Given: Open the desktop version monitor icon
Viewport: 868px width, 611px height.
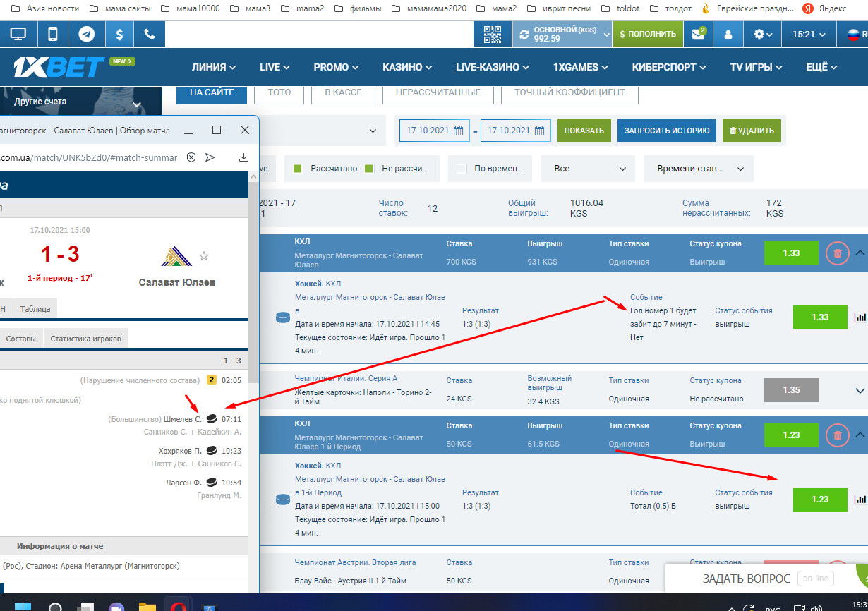Looking at the screenshot, I should coord(18,34).
